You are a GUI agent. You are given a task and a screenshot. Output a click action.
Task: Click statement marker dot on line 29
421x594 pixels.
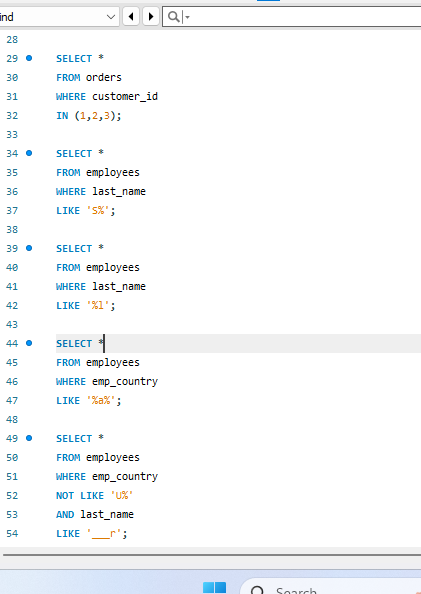29,58
